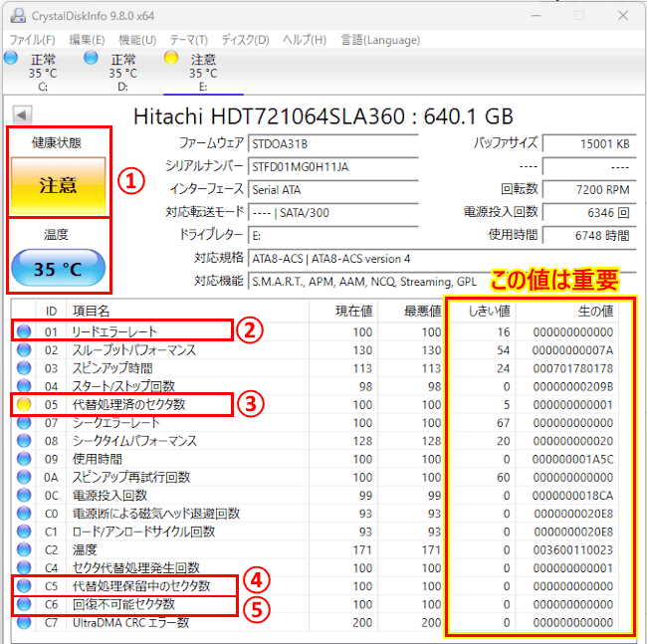
Task: Click the blue status icon for UltraDMA CRC エラー数
Action: tap(24, 622)
